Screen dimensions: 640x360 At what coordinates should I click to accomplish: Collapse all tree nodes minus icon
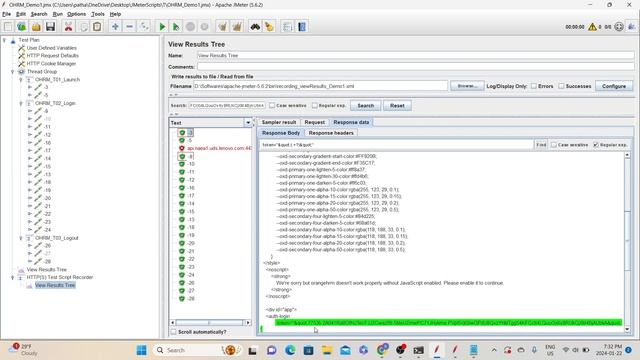tap(129, 27)
